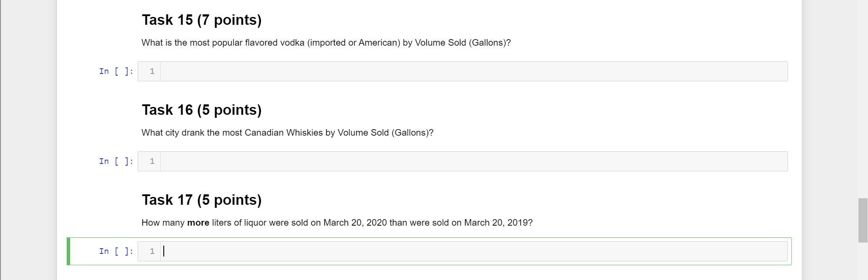Viewport: 868px width, 280px height.
Task: Click the Canadian Whiskies question text
Action: pyautogui.click(x=287, y=133)
